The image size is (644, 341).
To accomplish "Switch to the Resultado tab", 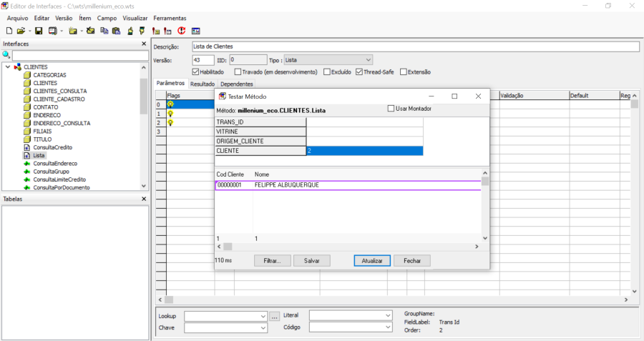I will (203, 84).
